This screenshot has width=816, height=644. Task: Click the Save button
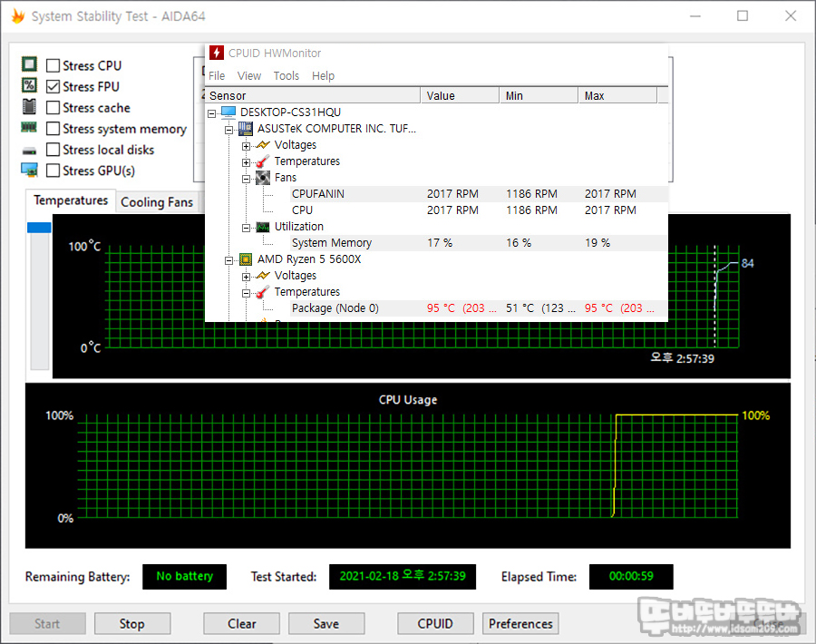(326, 623)
